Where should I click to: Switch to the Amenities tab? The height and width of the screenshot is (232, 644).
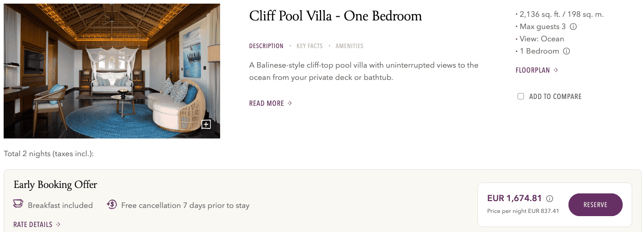[349, 46]
